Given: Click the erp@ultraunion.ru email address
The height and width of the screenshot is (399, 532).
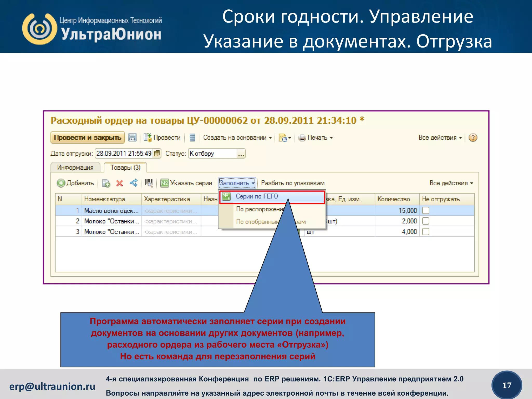Looking at the screenshot, I should click(52, 387).
